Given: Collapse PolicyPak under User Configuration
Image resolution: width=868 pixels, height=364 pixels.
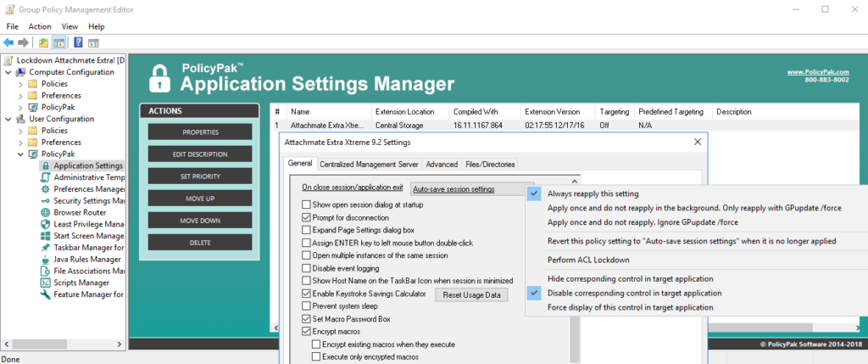Looking at the screenshot, I should 20,154.
